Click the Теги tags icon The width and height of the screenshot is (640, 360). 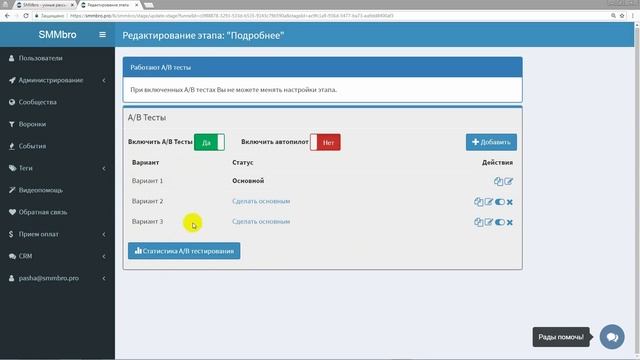[x=12, y=168]
